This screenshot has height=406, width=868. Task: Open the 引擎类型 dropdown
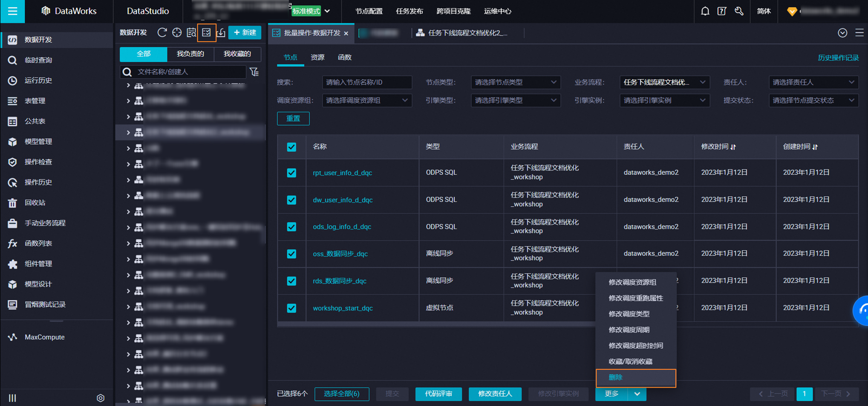pyautogui.click(x=516, y=100)
